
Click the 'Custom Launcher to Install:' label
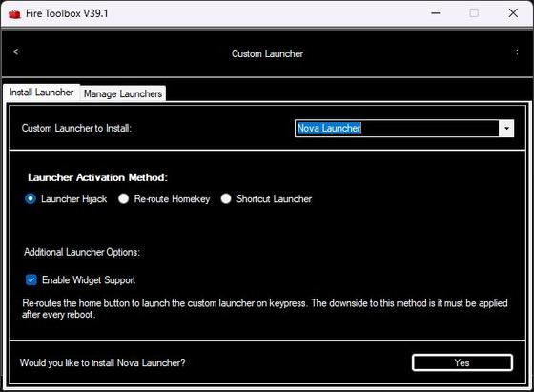[x=76, y=128]
